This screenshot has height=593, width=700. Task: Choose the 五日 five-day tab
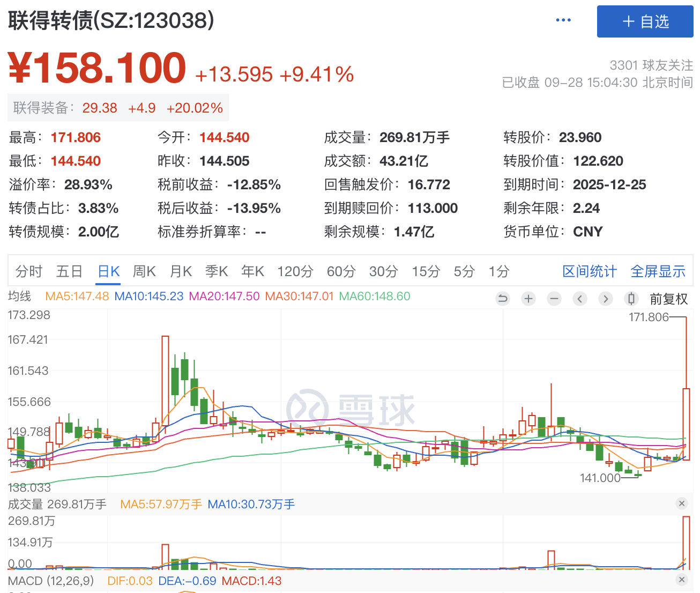coord(69,271)
